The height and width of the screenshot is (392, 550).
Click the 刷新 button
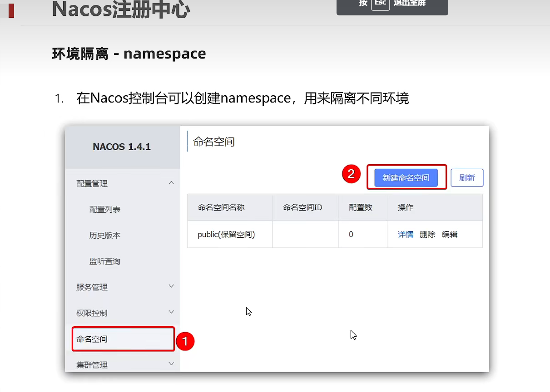click(467, 178)
